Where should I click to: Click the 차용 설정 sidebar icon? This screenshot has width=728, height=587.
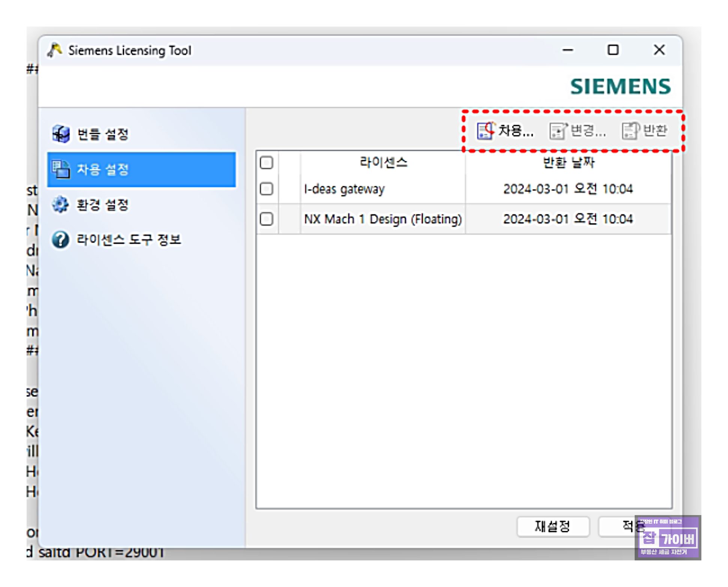tap(61, 169)
